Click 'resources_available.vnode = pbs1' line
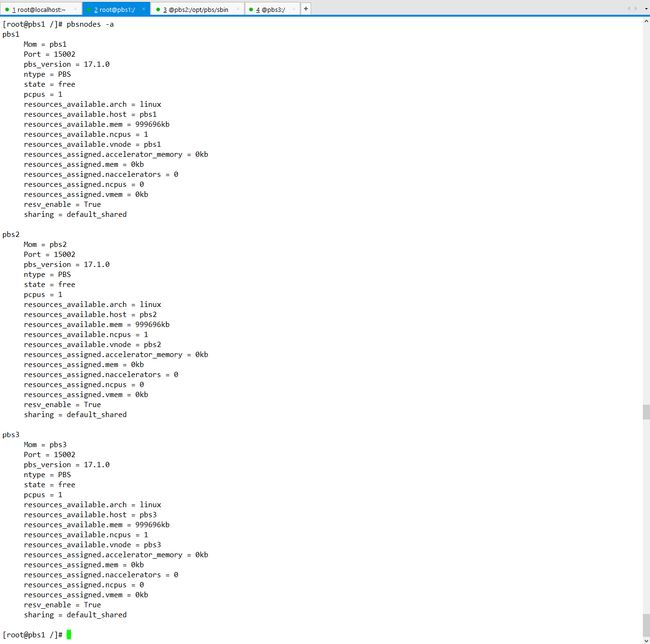This screenshot has width=650, height=644. 92,144
